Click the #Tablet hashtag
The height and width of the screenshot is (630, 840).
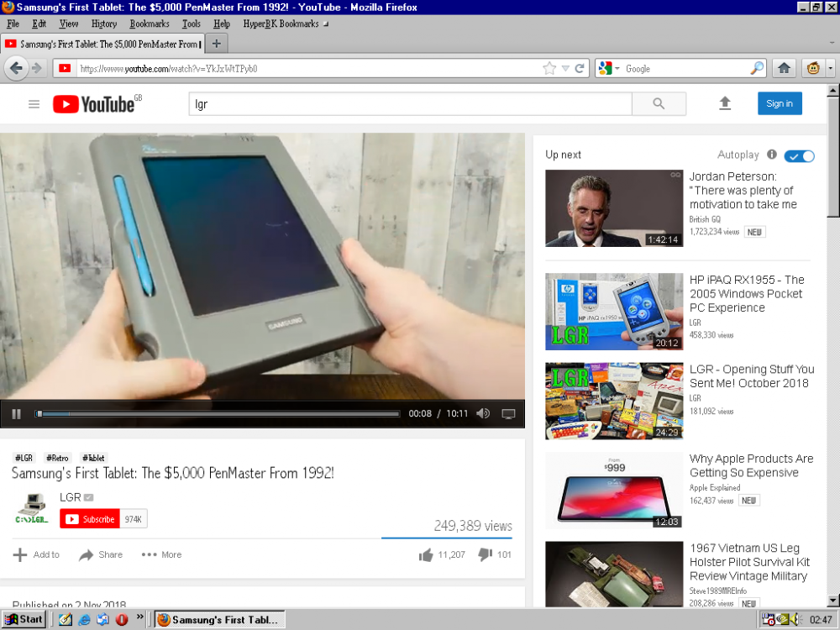tap(93, 458)
